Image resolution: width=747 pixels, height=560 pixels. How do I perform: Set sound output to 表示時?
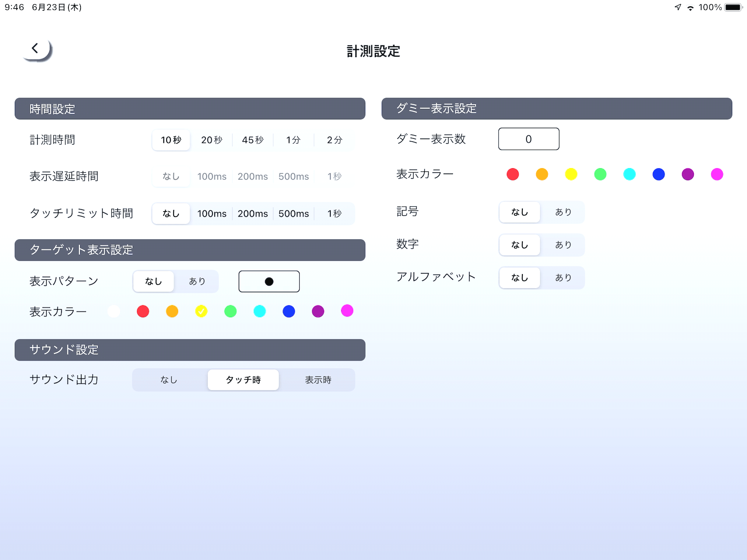318,380
